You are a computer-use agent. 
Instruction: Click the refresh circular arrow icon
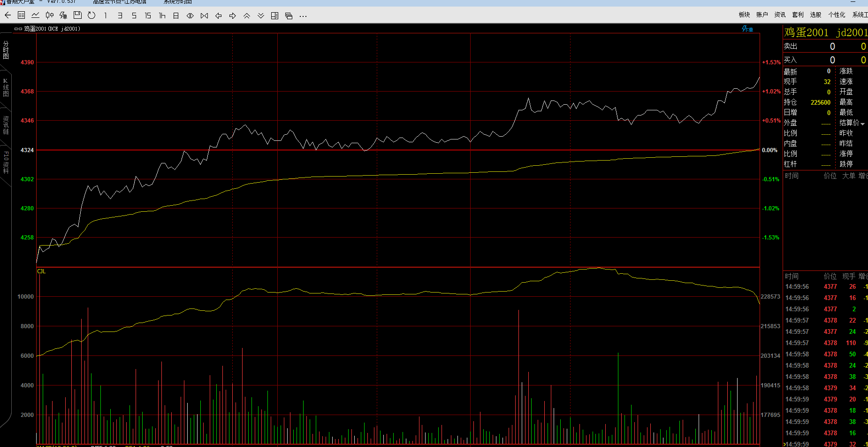[91, 15]
